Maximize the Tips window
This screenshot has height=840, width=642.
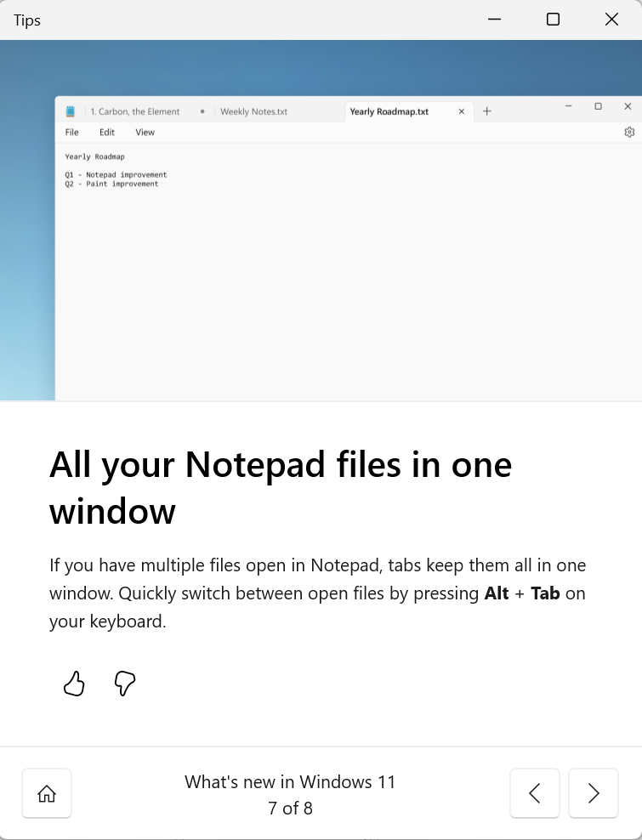click(553, 20)
